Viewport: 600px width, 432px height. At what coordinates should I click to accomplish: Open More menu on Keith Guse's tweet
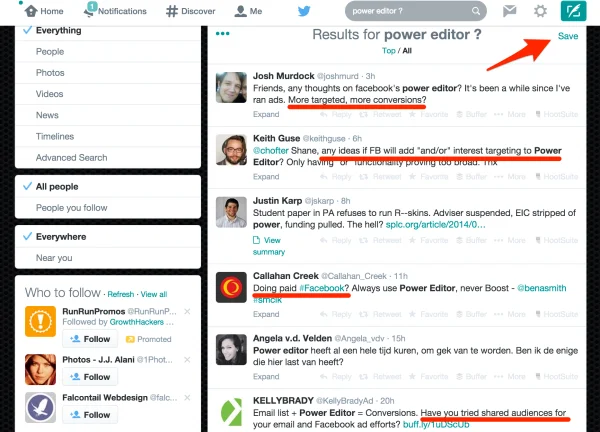coord(510,177)
